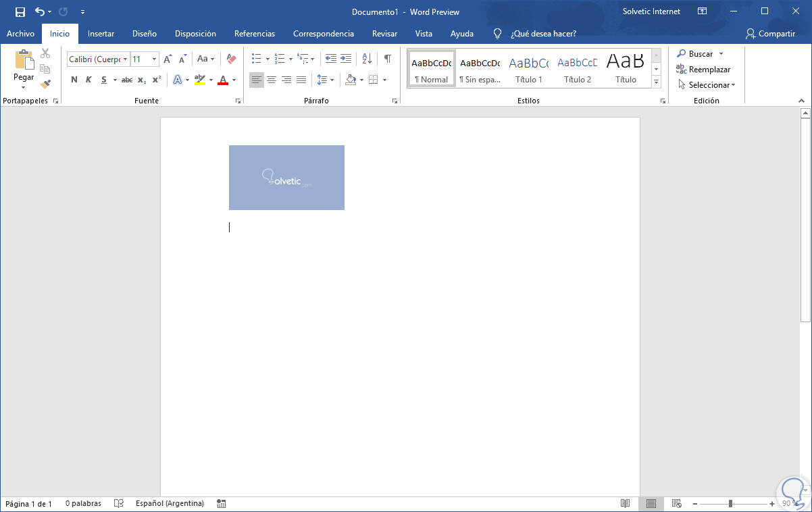Select the Normal style
Screen dimensions: 812x512
[x=431, y=68]
